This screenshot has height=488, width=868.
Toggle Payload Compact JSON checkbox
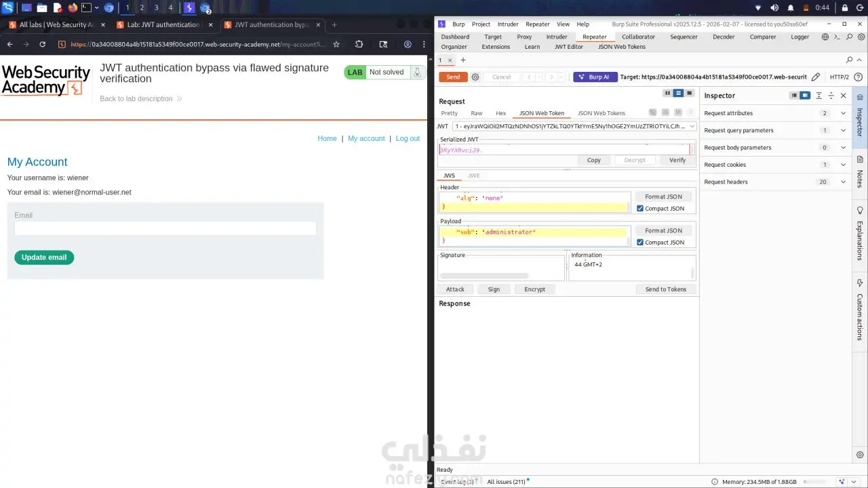coord(640,243)
